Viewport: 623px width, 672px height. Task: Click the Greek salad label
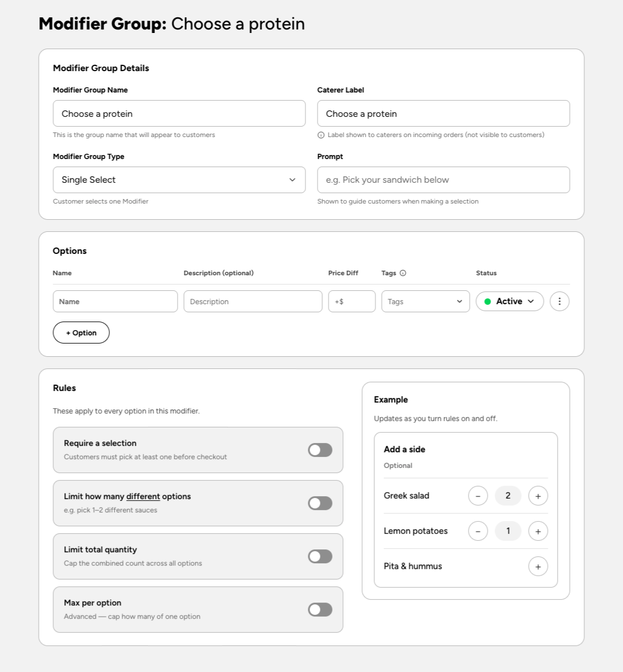407,496
